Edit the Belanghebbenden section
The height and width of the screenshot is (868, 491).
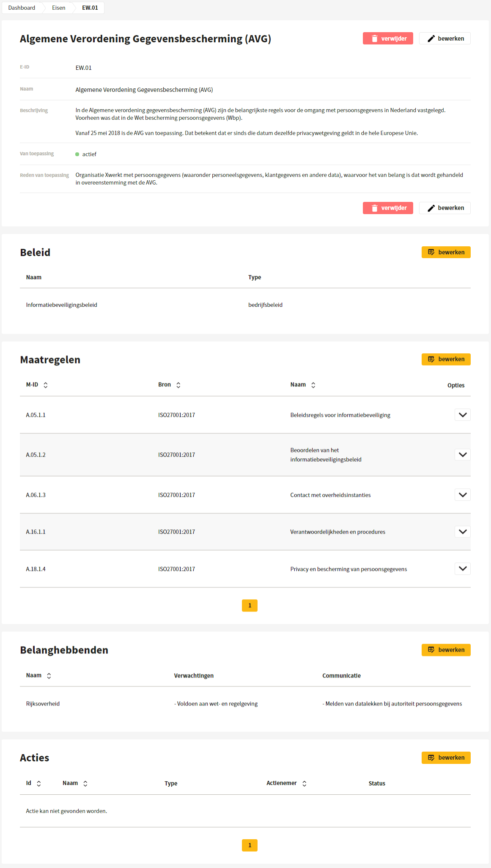click(x=446, y=650)
